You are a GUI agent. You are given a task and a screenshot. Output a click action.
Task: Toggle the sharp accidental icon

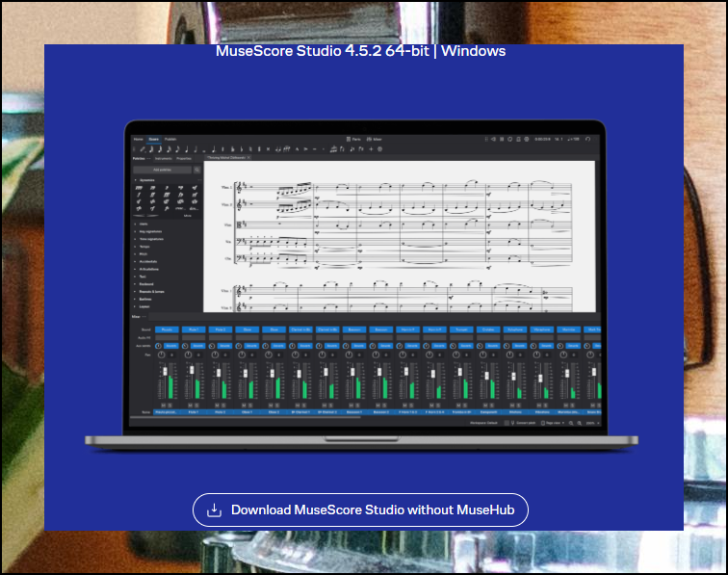pos(259,149)
